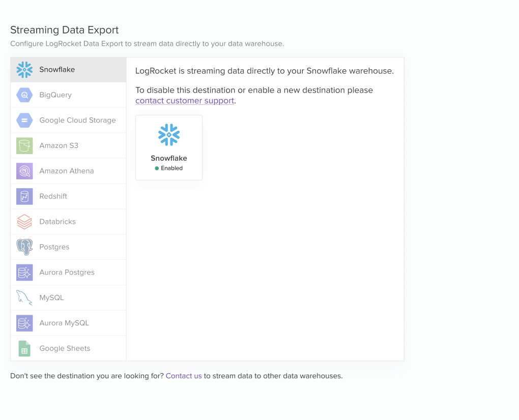Click the Configure LogRocket Data Export subtitle
This screenshot has height=420, width=519.
147,44
